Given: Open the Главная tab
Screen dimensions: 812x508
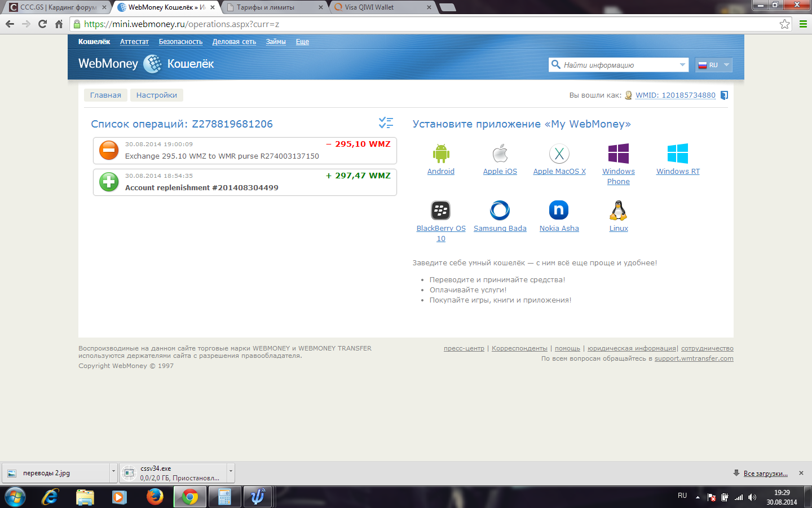Looking at the screenshot, I should click(x=105, y=95).
